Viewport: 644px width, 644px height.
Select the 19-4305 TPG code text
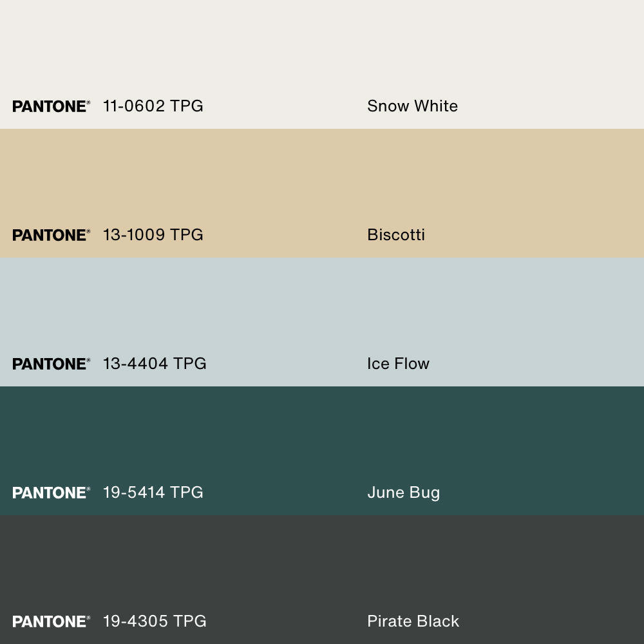(x=155, y=621)
